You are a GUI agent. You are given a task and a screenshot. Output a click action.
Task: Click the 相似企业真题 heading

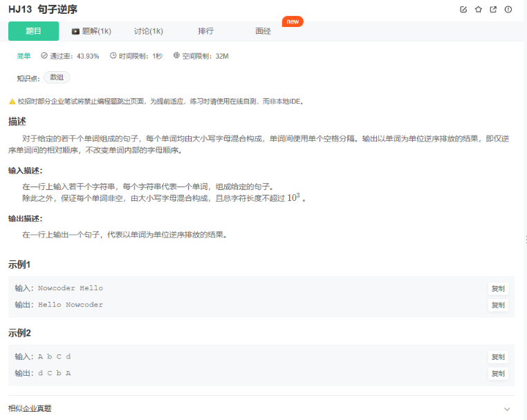click(30, 408)
